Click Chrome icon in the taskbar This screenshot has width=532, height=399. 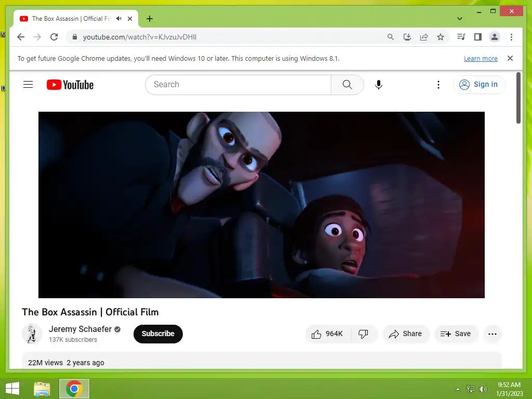click(74, 389)
